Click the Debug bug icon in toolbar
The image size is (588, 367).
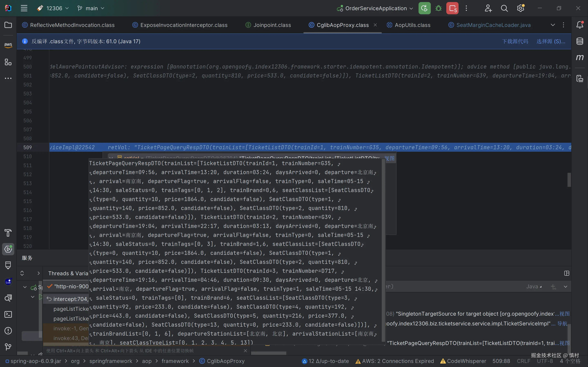(x=438, y=8)
